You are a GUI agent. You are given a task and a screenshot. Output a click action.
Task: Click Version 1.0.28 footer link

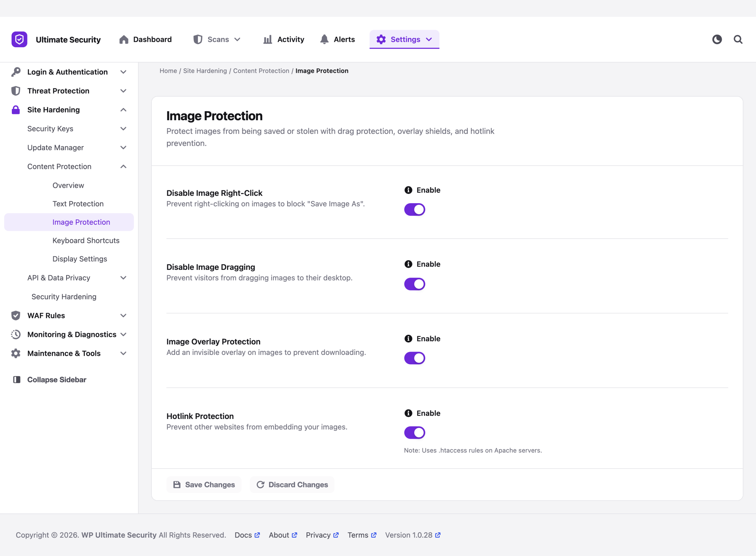click(x=413, y=535)
